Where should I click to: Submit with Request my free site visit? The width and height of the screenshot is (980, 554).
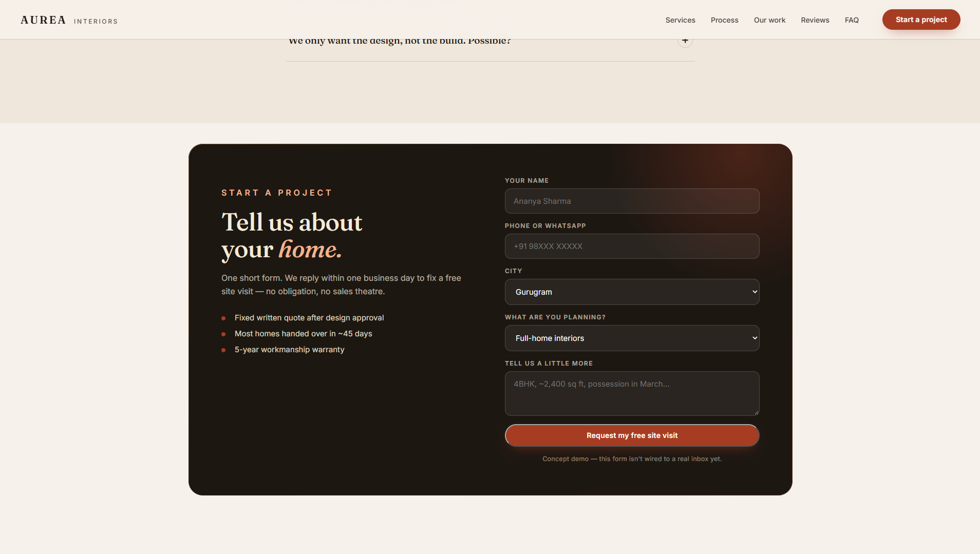(632, 435)
